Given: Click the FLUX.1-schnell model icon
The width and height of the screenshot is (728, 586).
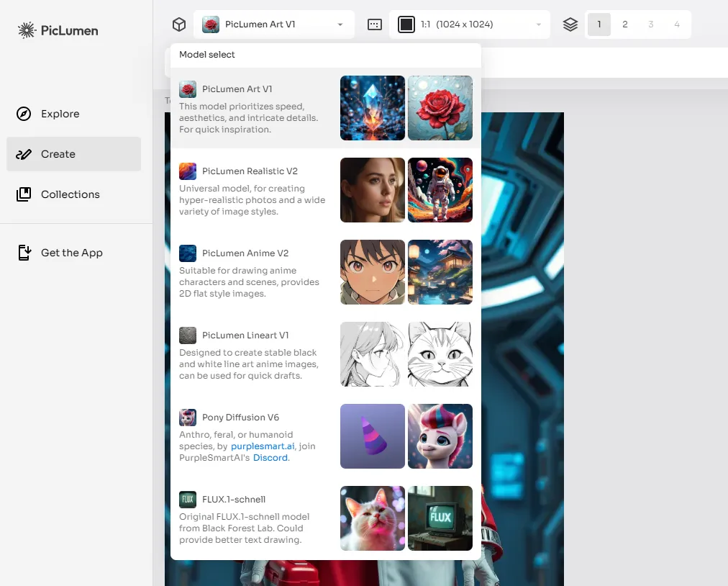Looking at the screenshot, I should click(188, 500).
